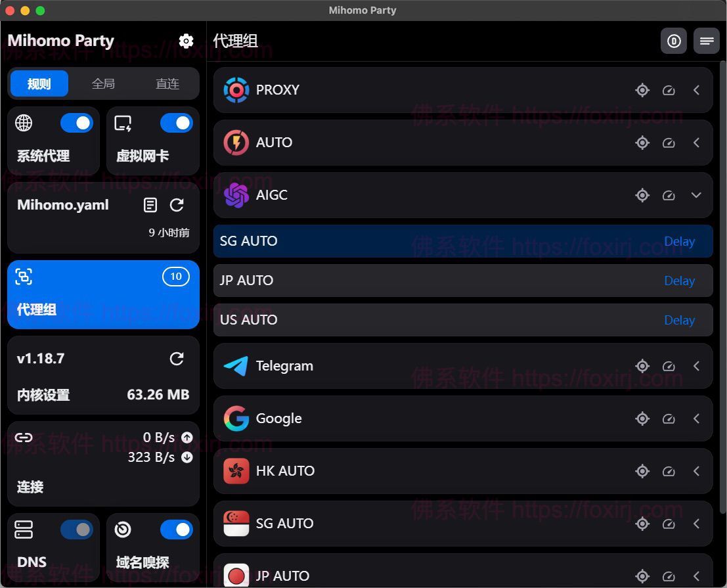Disable the 虚拟网卡 switch
The image size is (727, 588).
click(176, 123)
